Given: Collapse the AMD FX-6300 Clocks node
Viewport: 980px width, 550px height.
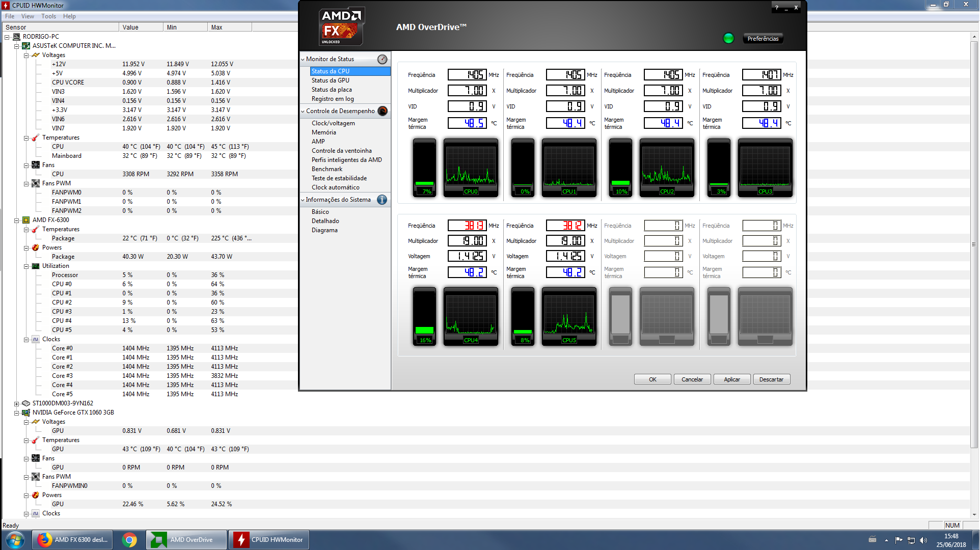Looking at the screenshot, I should (x=26, y=339).
